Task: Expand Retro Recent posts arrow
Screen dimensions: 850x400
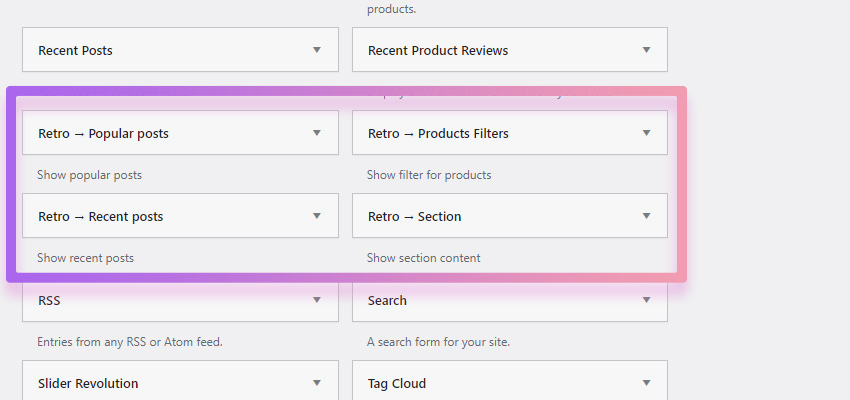Action: [317, 216]
